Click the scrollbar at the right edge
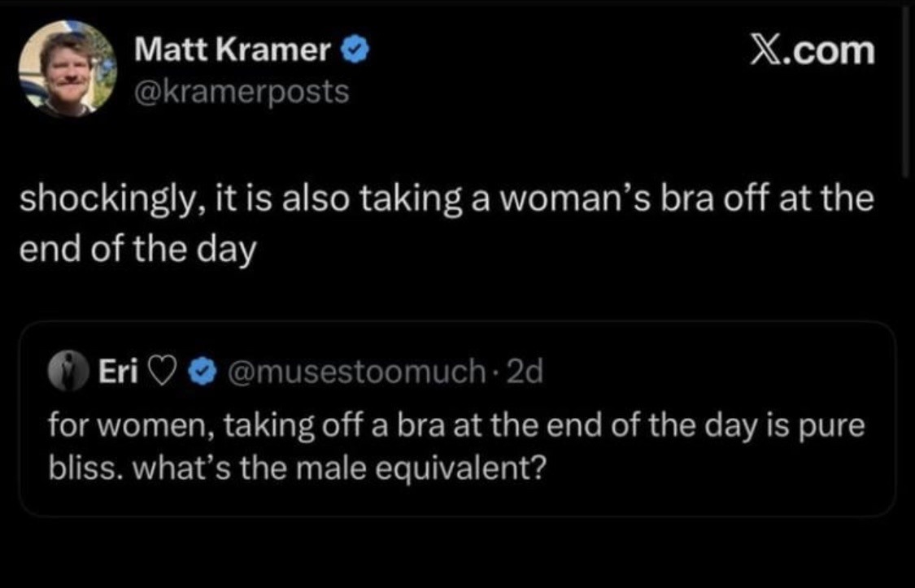The width and height of the screenshot is (915, 588). click(906, 89)
